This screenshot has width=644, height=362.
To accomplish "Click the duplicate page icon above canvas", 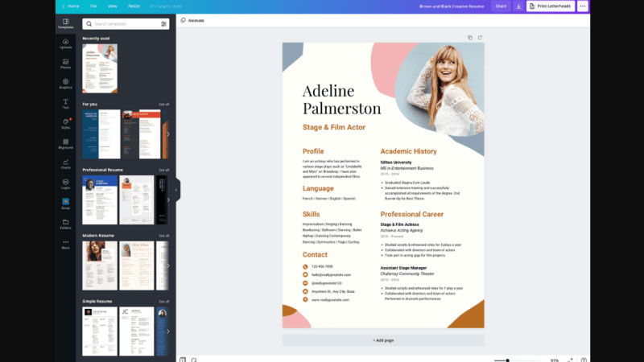I will click(x=470, y=37).
